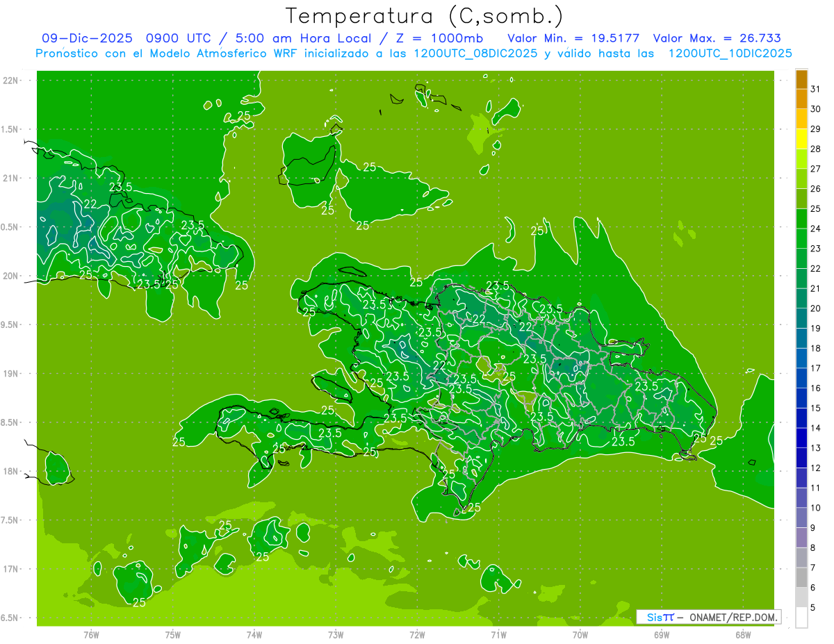Click the color bar label '15'

(816, 408)
